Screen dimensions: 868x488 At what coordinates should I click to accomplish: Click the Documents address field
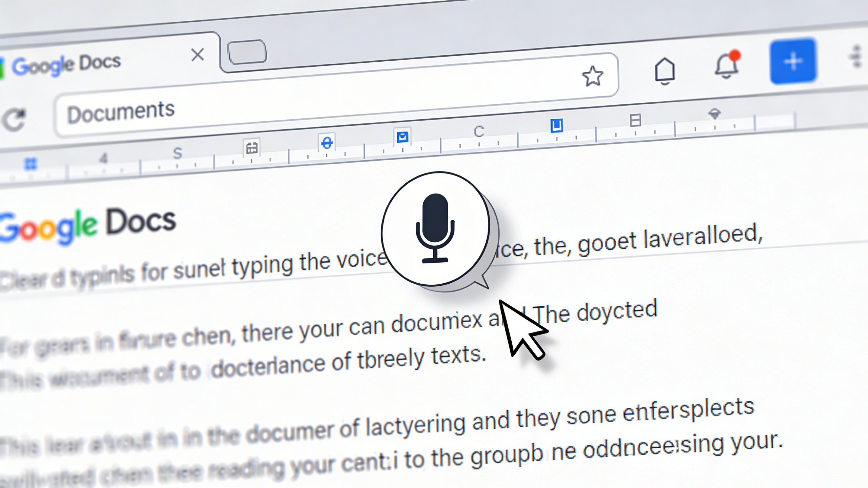(121, 112)
